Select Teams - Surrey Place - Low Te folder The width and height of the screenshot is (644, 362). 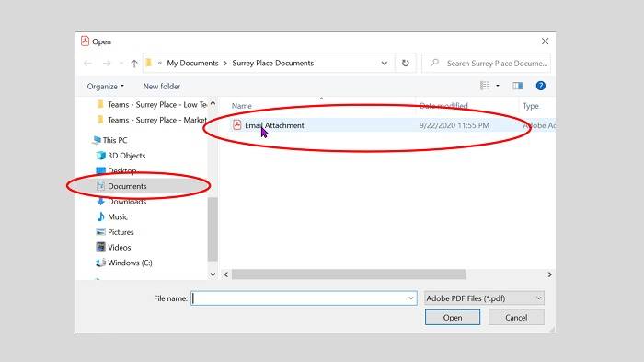(151, 104)
